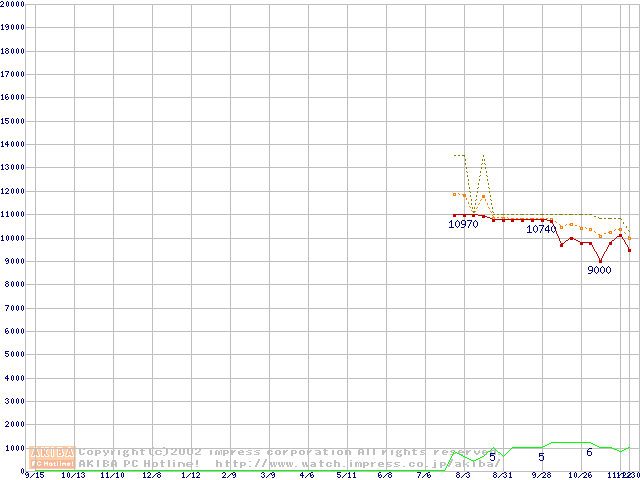
Task: Click the 9/15 date label
Action: (x=33, y=475)
